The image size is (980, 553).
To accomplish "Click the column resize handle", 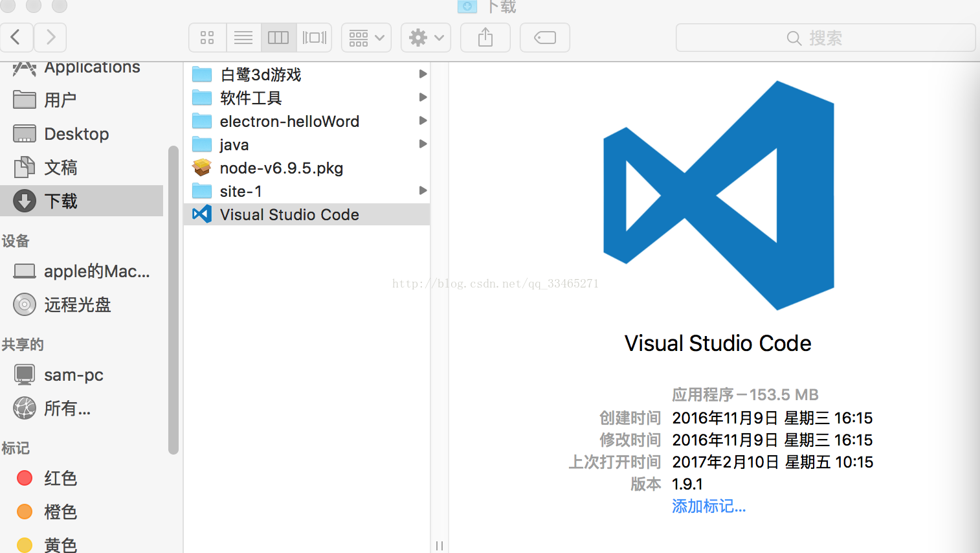I will pos(440,545).
